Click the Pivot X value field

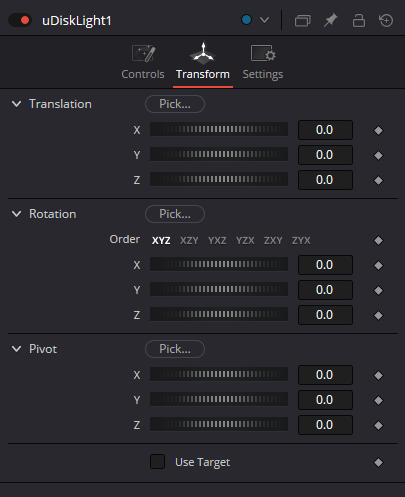pyautogui.click(x=325, y=375)
